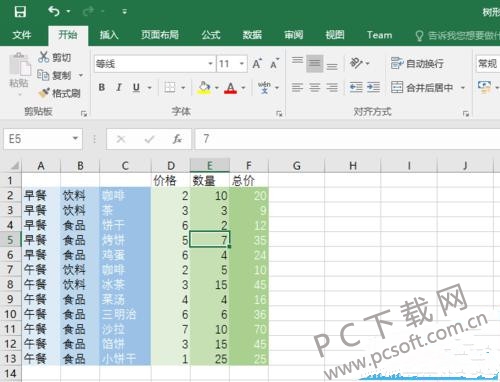Toggle Italic formatting
The image size is (500, 382).
(x=119, y=87)
